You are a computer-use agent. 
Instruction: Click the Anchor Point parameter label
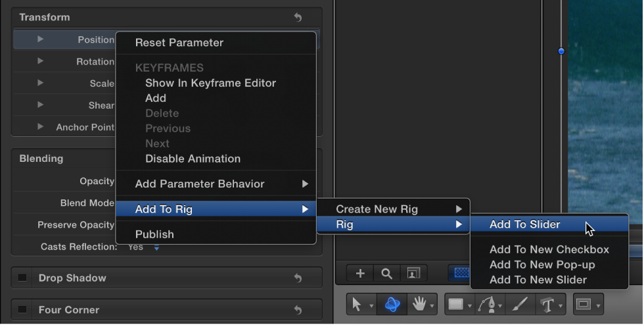click(x=85, y=127)
